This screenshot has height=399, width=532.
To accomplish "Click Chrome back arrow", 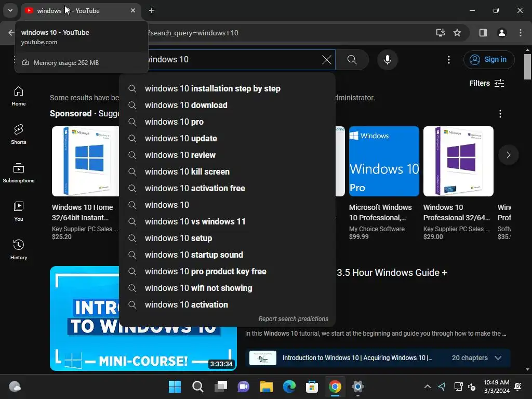I will (x=11, y=33).
